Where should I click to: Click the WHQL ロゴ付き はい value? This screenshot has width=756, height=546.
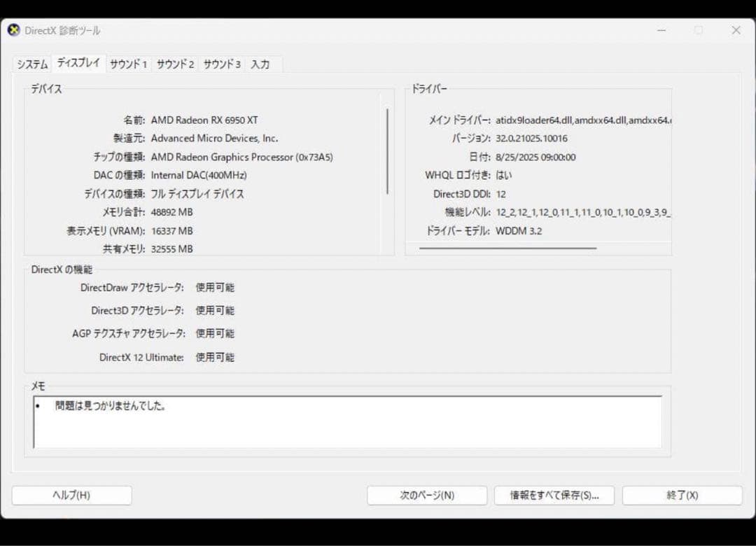click(504, 175)
